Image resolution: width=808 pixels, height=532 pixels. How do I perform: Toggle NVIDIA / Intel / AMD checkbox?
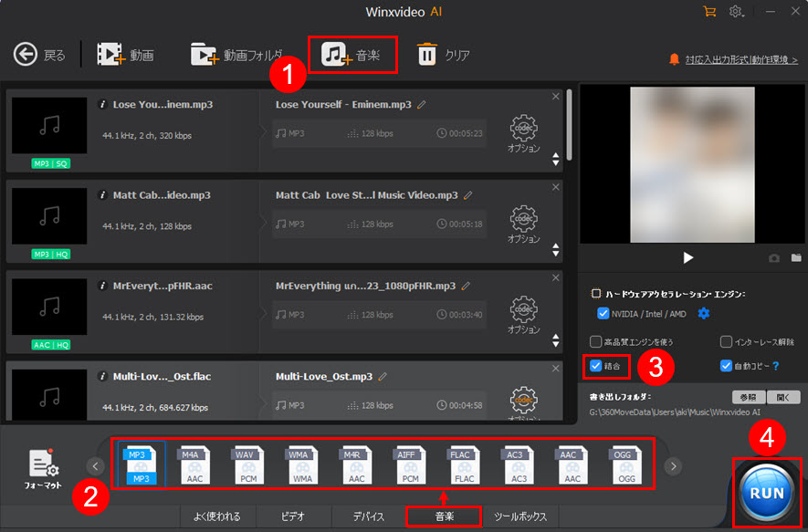coord(603,314)
